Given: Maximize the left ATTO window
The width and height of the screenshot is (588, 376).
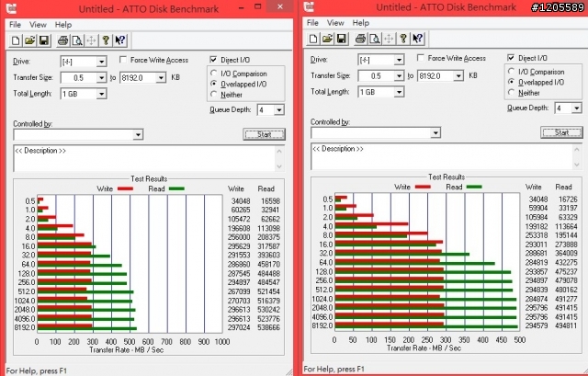Looking at the screenshot, I should click(x=257, y=6).
